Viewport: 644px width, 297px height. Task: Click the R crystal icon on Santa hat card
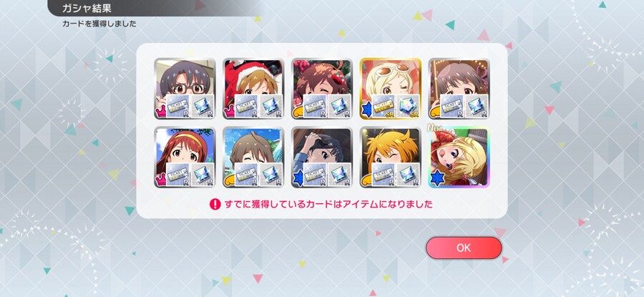(270, 107)
